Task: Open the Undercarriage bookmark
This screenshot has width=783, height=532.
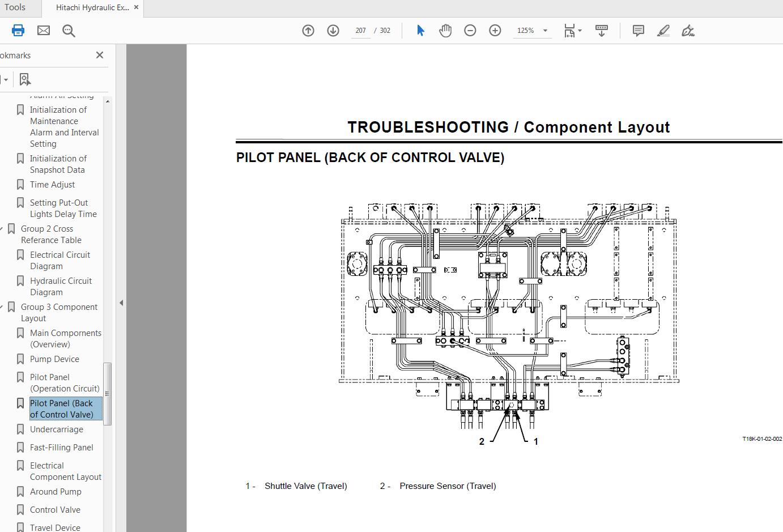Action: [56, 429]
